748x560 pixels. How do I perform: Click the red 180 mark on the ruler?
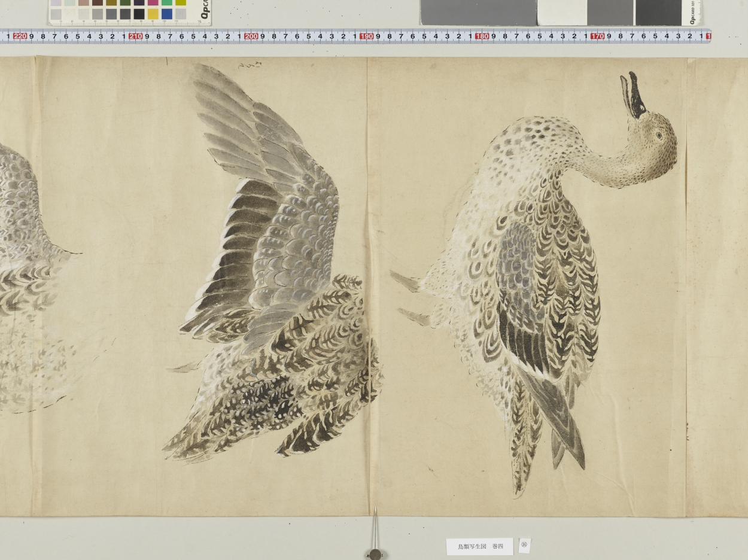(x=482, y=36)
